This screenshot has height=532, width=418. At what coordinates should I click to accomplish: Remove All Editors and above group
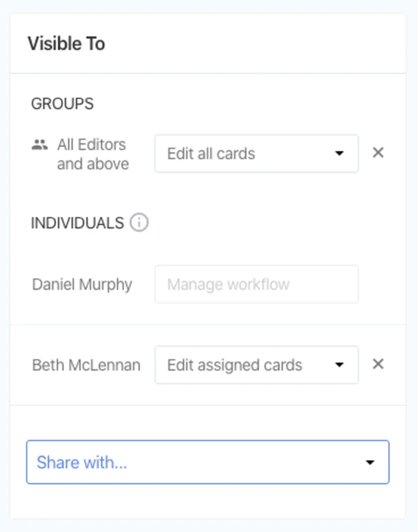378,153
